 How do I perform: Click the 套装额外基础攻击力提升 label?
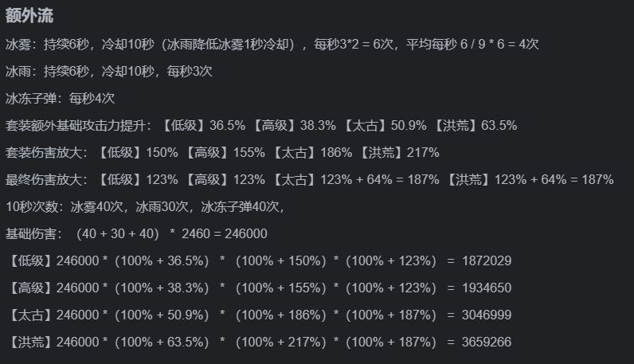click(79, 126)
